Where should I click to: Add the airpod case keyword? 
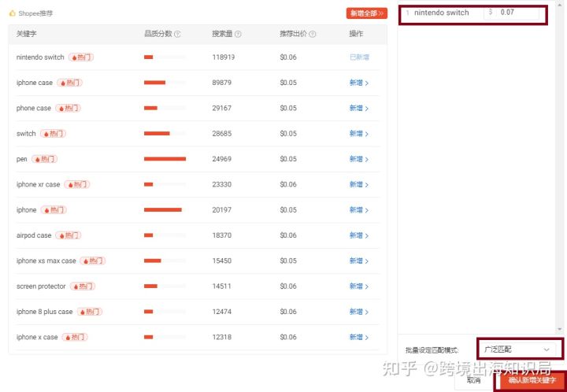[x=359, y=235]
